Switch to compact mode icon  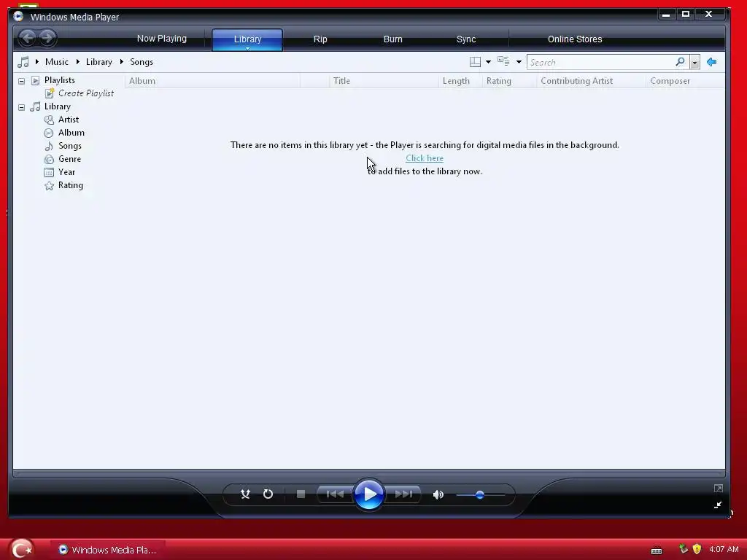[718, 505]
